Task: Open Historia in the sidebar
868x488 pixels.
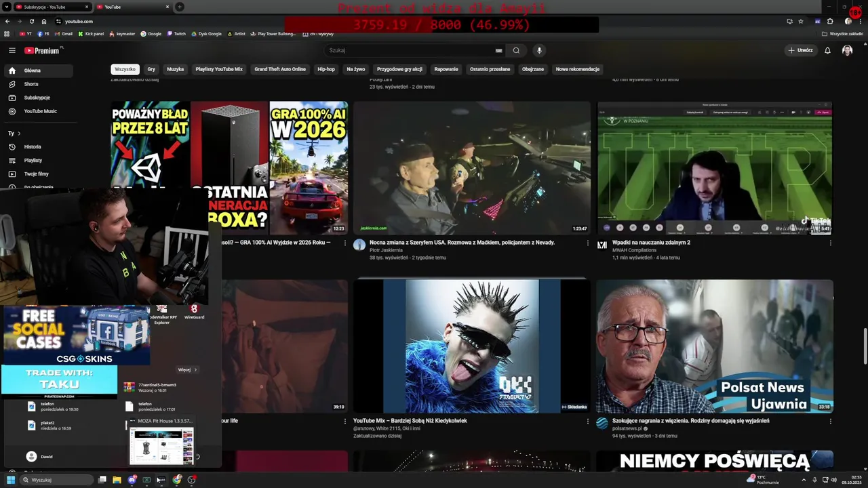Action: pyautogui.click(x=38, y=146)
